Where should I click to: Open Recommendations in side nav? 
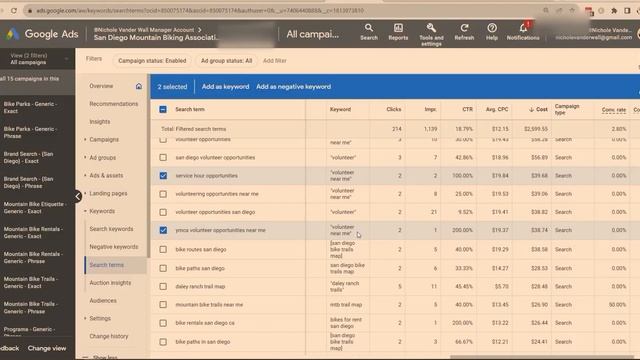pyautogui.click(x=113, y=104)
